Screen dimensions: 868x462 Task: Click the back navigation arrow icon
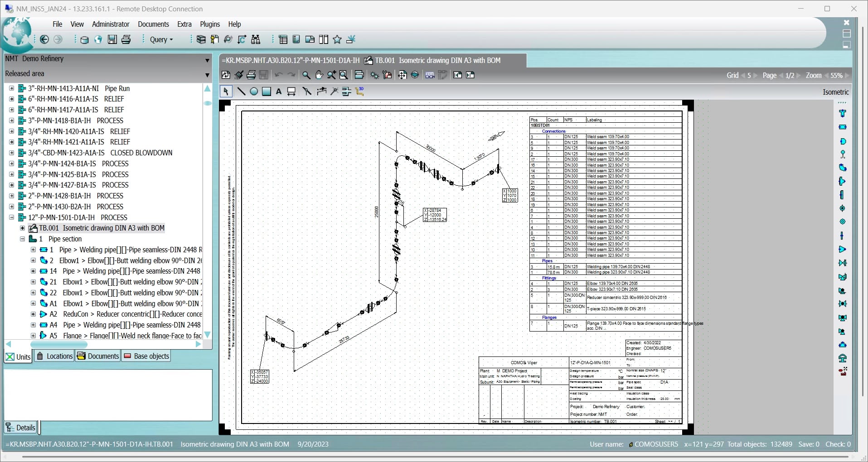click(x=44, y=39)
